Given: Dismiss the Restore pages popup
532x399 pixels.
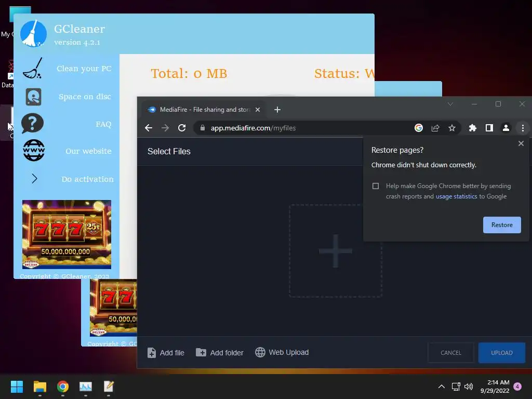Looking at the screenshot, I should click(x=521, y=143).
